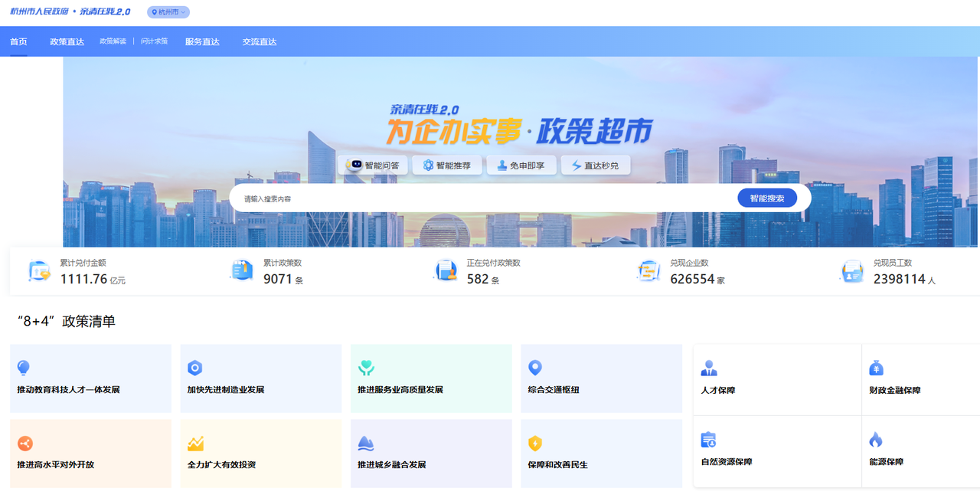Click the 累计兑付金额 wallet icon

[x=39, y=271]
